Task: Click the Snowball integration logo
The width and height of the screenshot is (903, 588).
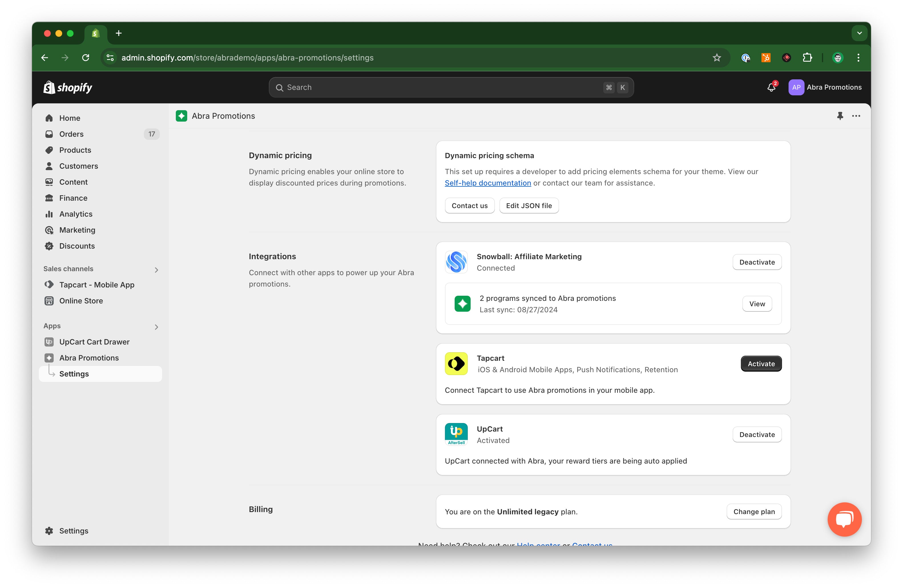Action: coord(456,262)
